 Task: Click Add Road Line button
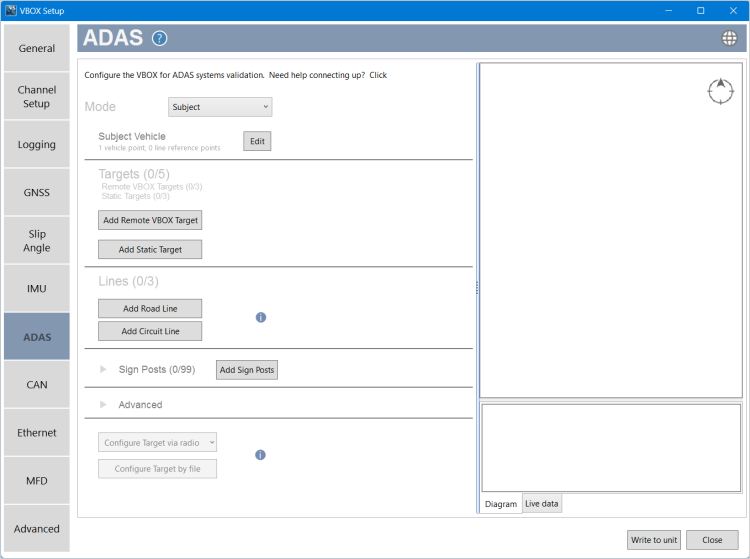point(150,308)
